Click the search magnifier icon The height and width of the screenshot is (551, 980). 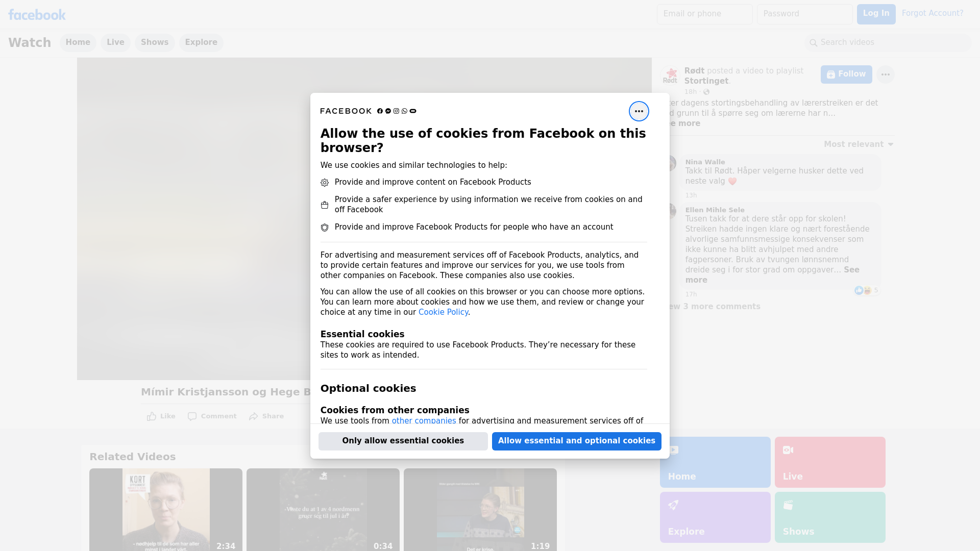pos(813,43)
